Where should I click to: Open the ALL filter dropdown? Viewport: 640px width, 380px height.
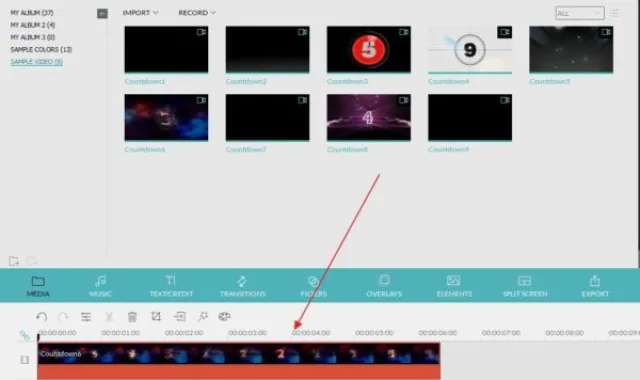[x=580, y=13]
